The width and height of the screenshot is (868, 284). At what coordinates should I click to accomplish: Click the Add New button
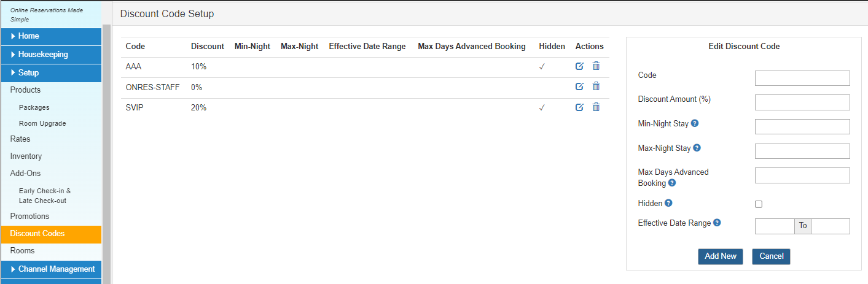(x=721, y=256)
